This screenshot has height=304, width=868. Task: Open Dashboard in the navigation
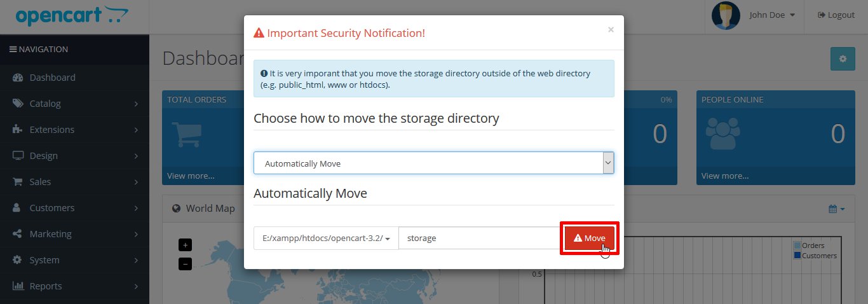(x=52, y=78)
